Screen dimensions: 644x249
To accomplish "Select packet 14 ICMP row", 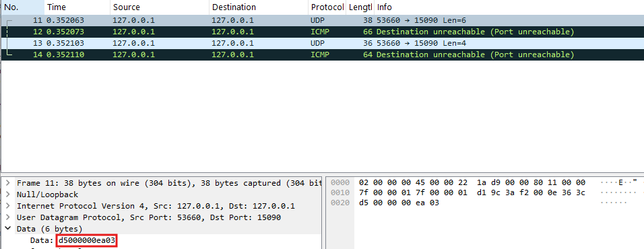I will tap(323, 55).
